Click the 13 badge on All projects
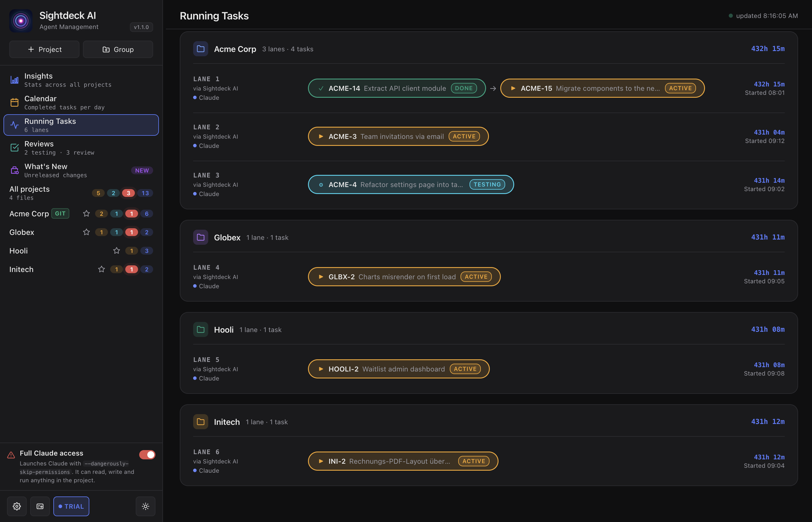 point(145,193)
